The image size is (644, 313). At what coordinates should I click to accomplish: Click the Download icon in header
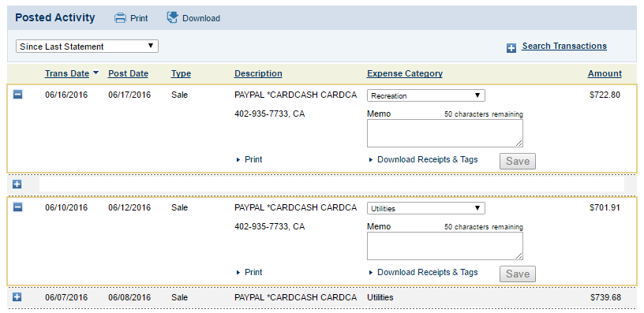click(x=173, y=17)
